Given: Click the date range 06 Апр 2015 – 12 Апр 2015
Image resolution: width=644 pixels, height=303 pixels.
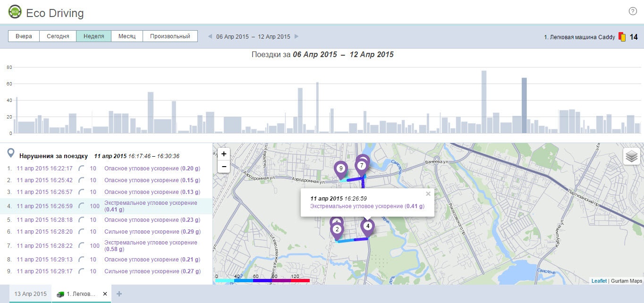Looking at the screenshot, I should point(253,36).
